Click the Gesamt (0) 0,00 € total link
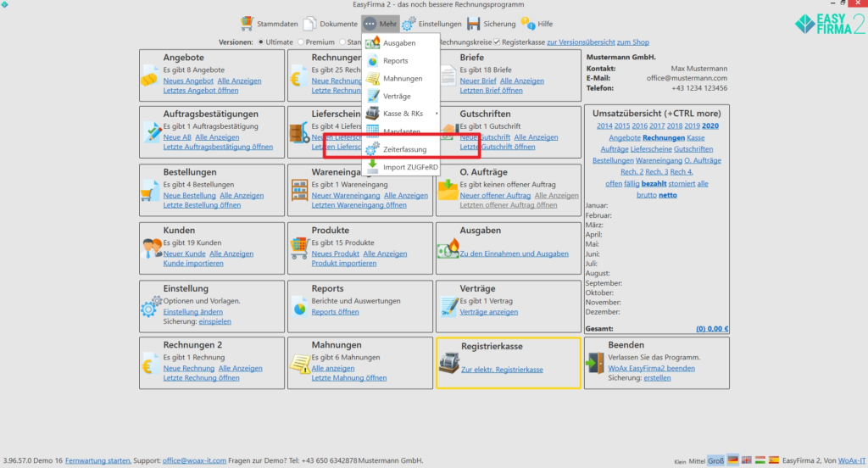Screen dimensions: 868x468 (x=712, y=328)
